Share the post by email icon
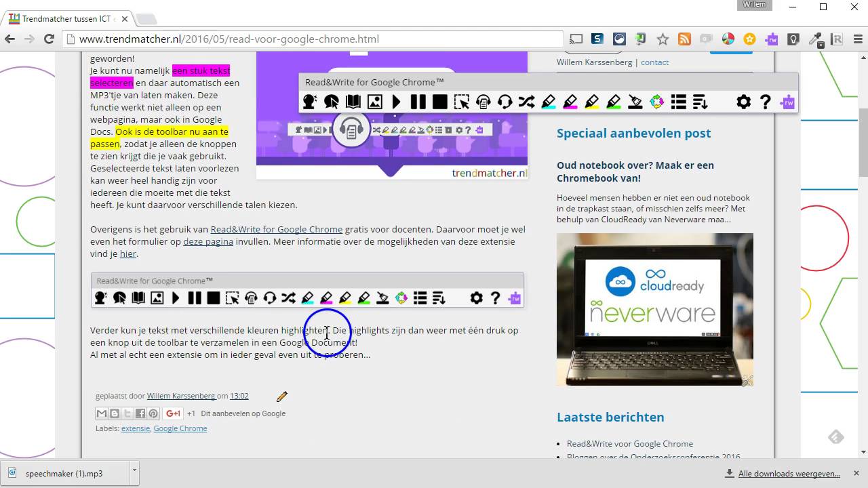 click(x=102, y=413)
